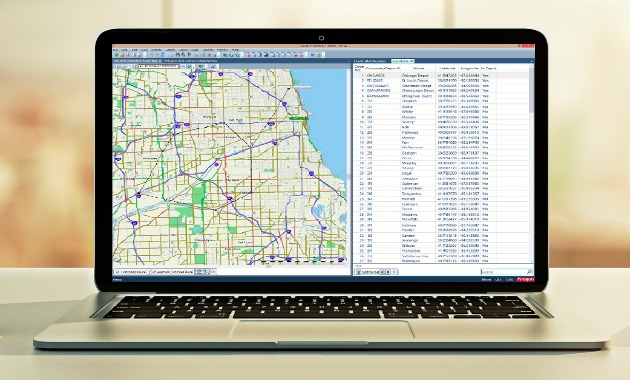Sort by the Longitude column header
Viewport: 630px width, 380px height.
(469, 69)
